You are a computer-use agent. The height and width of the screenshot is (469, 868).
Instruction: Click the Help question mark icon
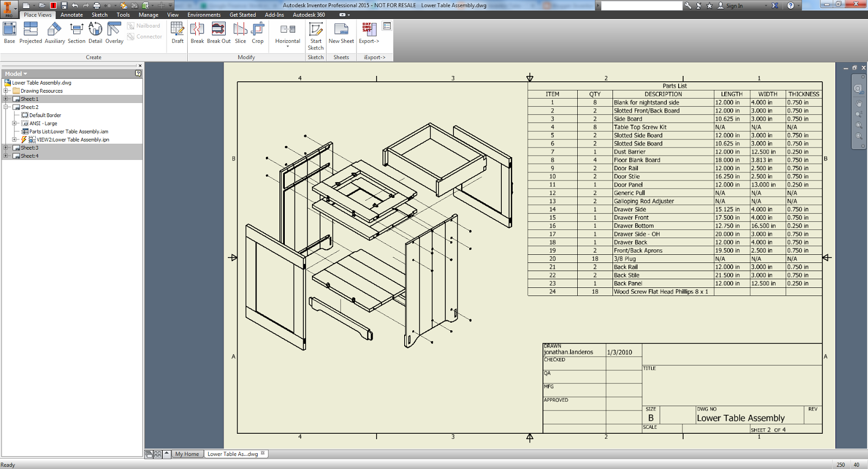coord(790,5)
